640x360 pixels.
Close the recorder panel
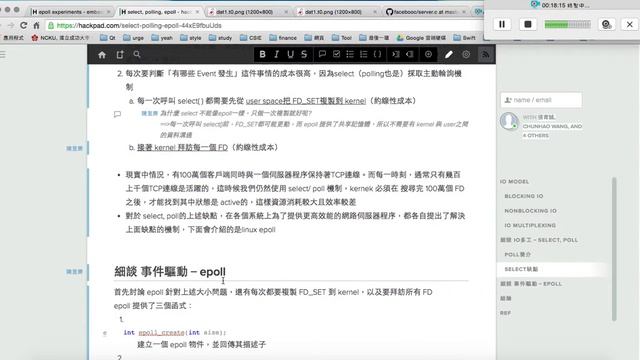point(630,24)
